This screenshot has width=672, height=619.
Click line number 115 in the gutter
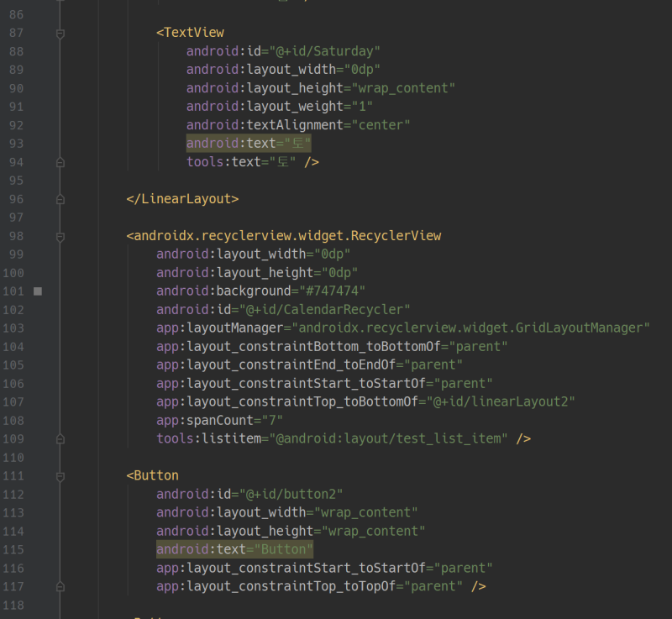tap(13, 549)
